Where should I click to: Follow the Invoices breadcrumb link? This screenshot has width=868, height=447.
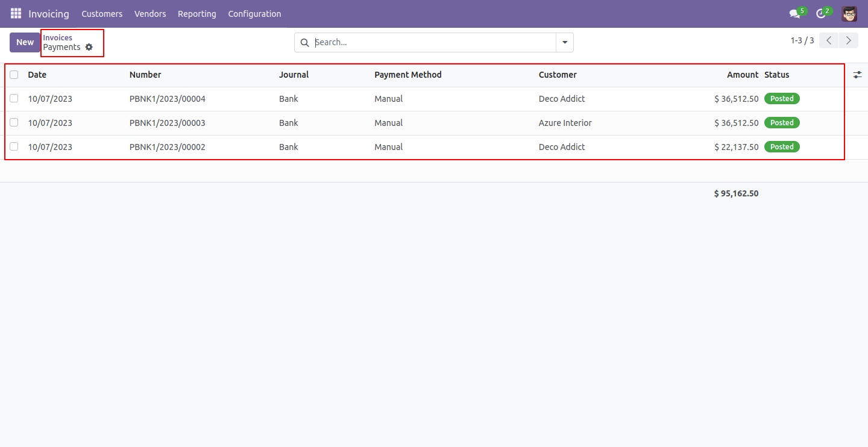pos(58,38)
